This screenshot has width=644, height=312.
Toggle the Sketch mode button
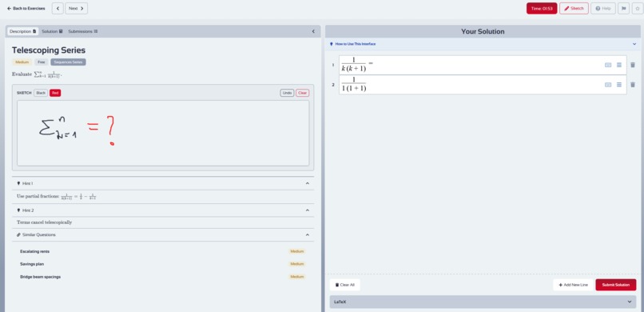(574, 8)
